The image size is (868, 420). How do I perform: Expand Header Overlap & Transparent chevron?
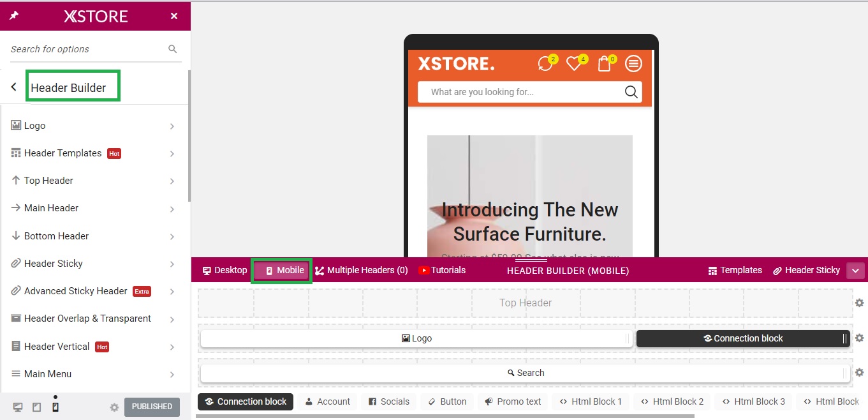[x=172, y=319]
